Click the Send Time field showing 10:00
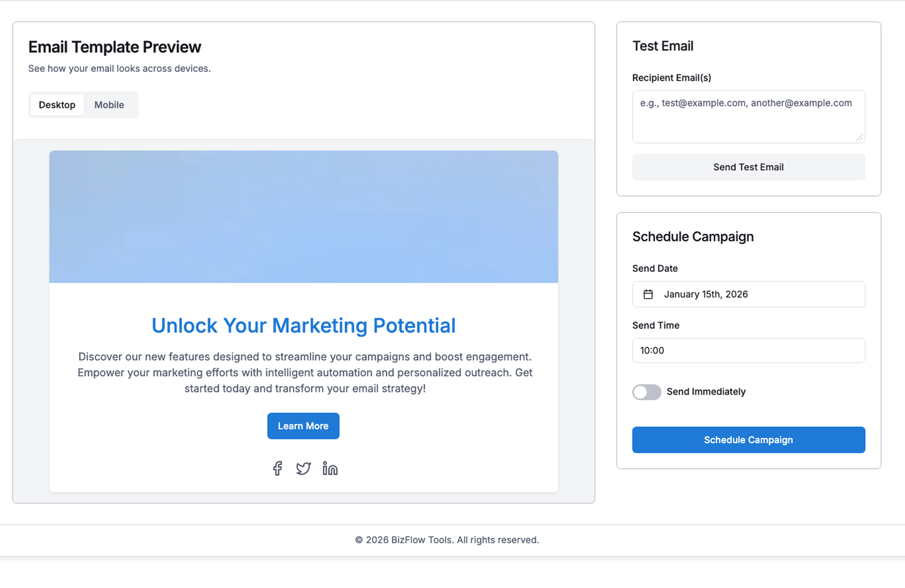The image size is (905, 588). (x=748, y=351)
